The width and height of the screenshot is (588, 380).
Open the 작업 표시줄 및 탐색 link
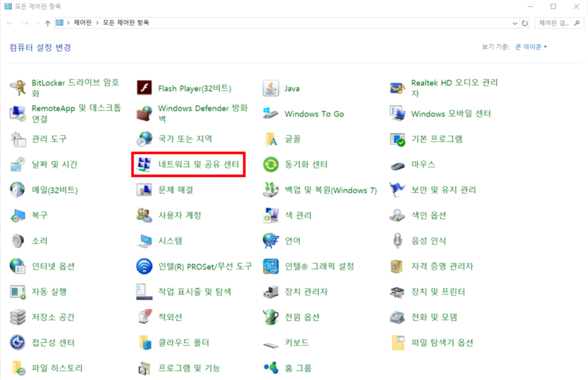coord(194,292)
